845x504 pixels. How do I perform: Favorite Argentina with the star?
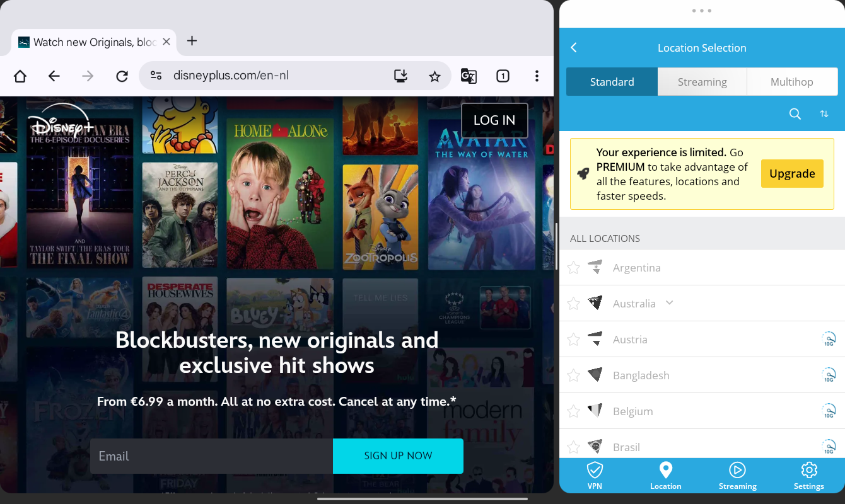(x=573, y=268)
